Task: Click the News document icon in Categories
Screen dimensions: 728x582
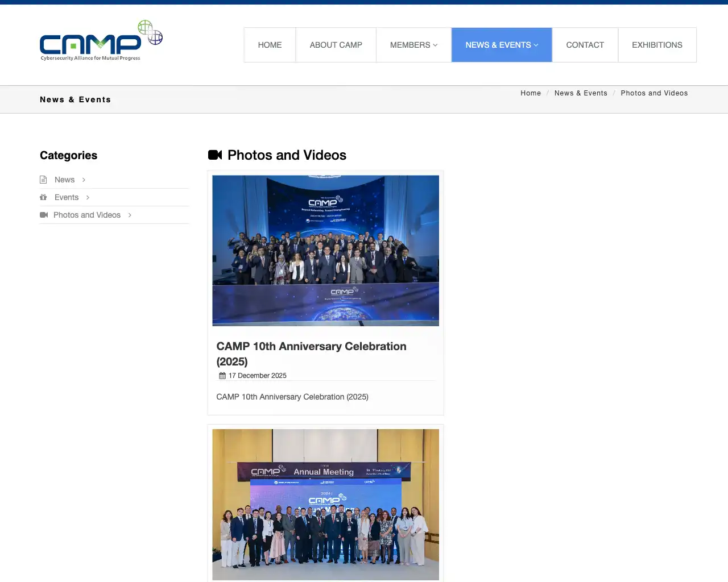Action: click(43, 180)
